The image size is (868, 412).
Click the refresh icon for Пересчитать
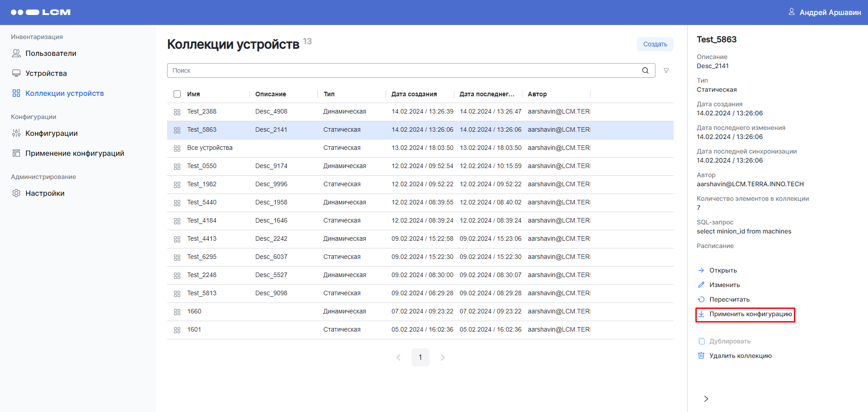701,299
